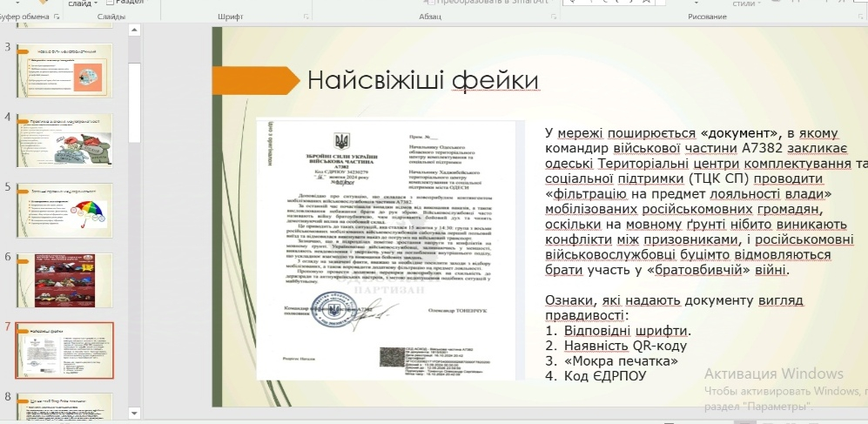Select slide 7 thumbnail
The image size is (868, 424).
pyautogui.click(x=64, y=350)
